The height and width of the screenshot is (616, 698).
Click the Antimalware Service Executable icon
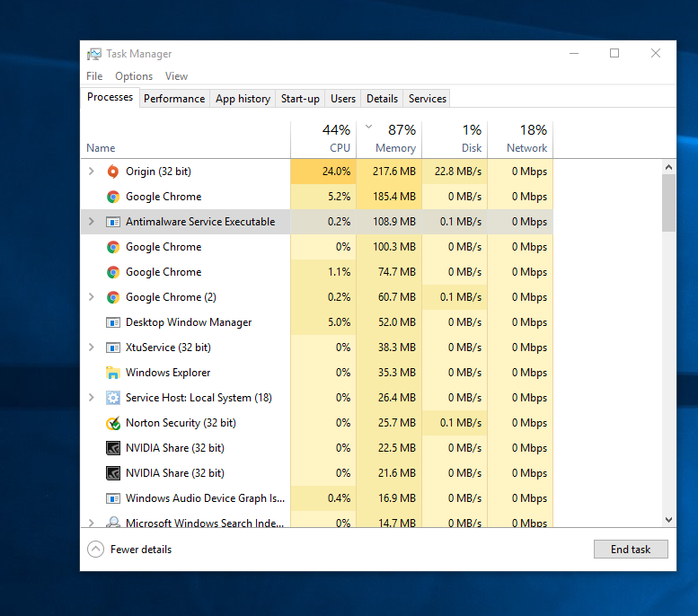click(113, 222)
